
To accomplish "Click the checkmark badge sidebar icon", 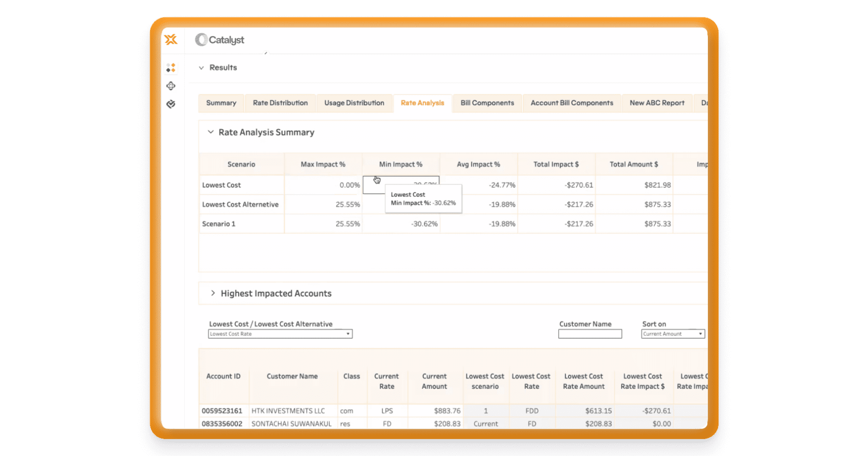I will [171, 104].
